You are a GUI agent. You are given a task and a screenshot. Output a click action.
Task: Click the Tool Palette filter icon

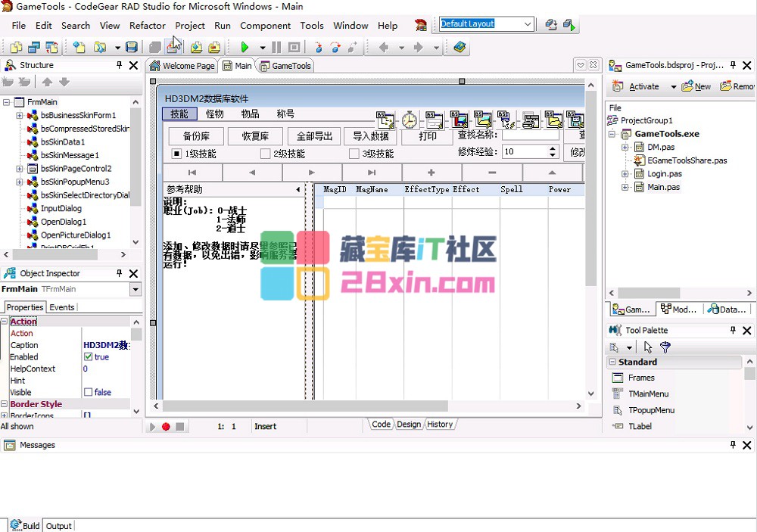(x=665, y=347)
